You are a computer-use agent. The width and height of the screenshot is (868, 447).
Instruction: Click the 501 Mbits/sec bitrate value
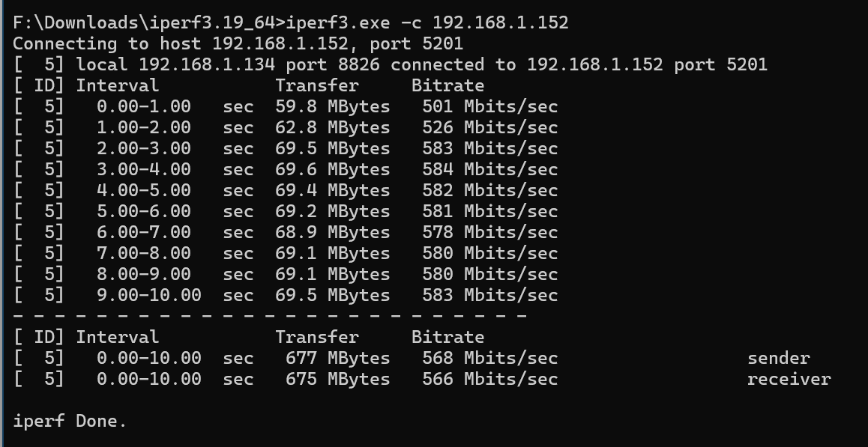click(490, 107)
